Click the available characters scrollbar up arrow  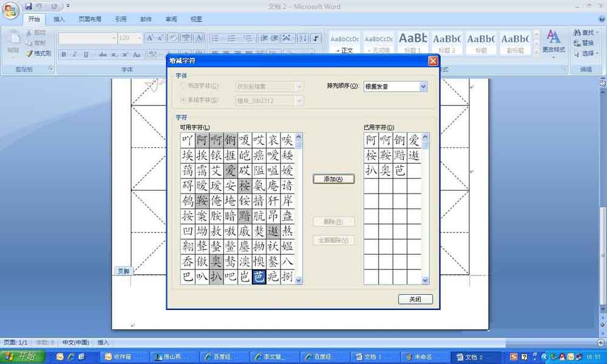[299, 137]
